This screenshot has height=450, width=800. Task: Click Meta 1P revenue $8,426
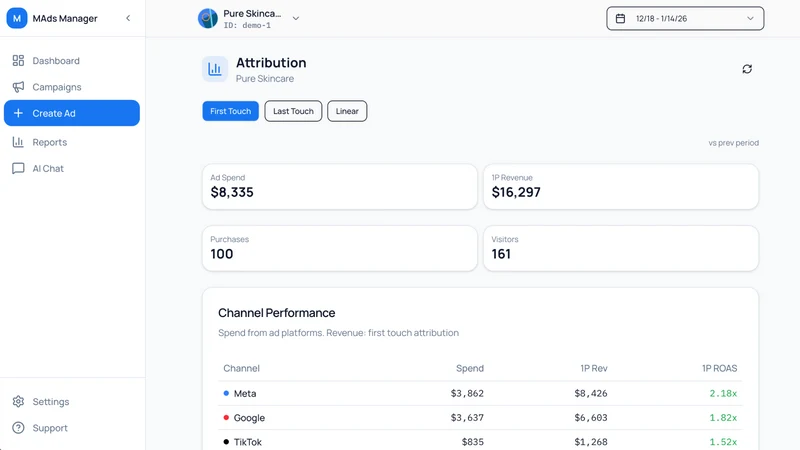coord(591,393)
